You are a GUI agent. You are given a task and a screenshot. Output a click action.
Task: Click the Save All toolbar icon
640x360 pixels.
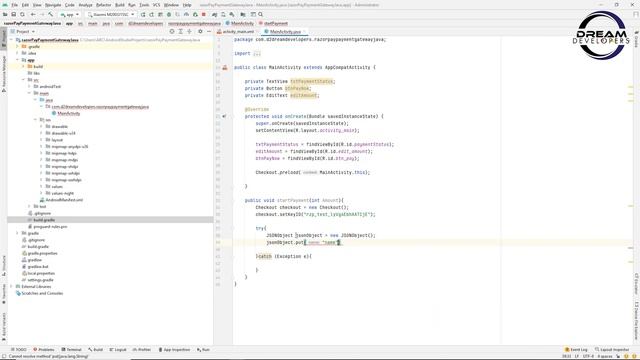tap(13, 14)
